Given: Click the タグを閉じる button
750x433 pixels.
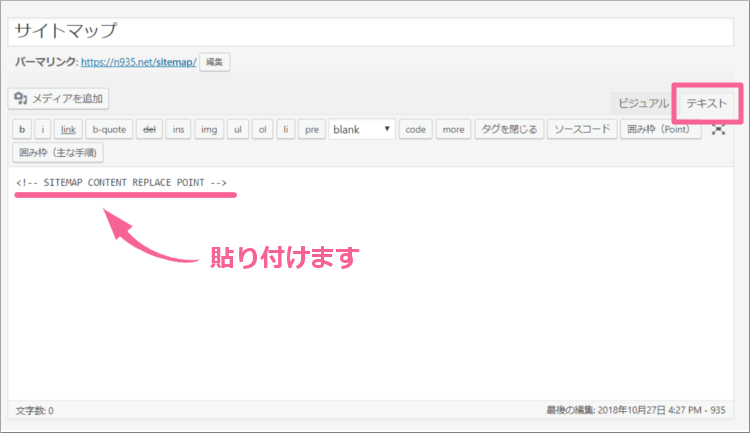Looking at the screenshot, I should coord(509,129).
